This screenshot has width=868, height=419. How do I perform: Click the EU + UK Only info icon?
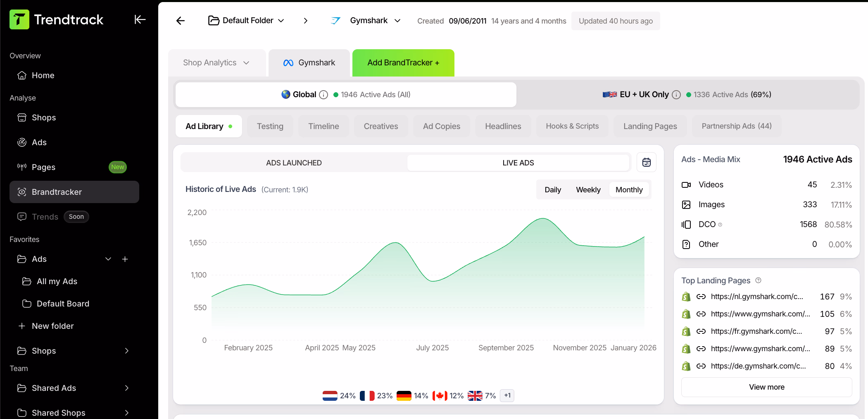click(676, 94)
